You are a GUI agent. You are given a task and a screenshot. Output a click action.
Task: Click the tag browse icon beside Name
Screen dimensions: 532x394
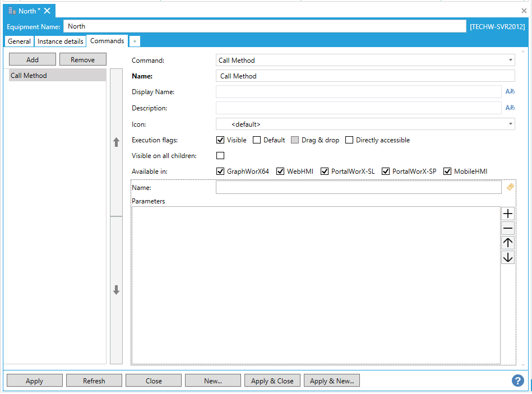pyautogui.click(x=510, y=187)
